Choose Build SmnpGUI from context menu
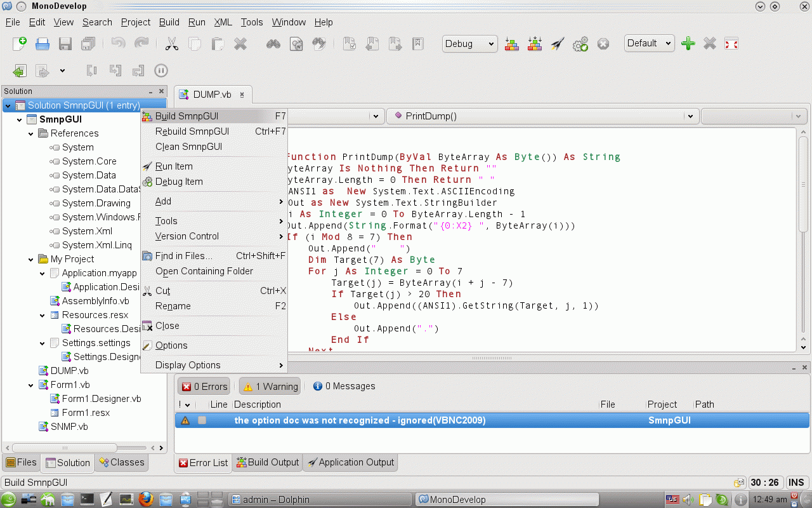 [x=214, y=116]
